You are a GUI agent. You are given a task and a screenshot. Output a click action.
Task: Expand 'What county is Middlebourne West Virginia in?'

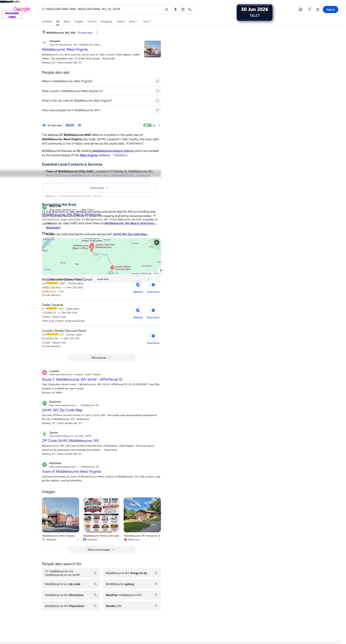tap(101, 91)
